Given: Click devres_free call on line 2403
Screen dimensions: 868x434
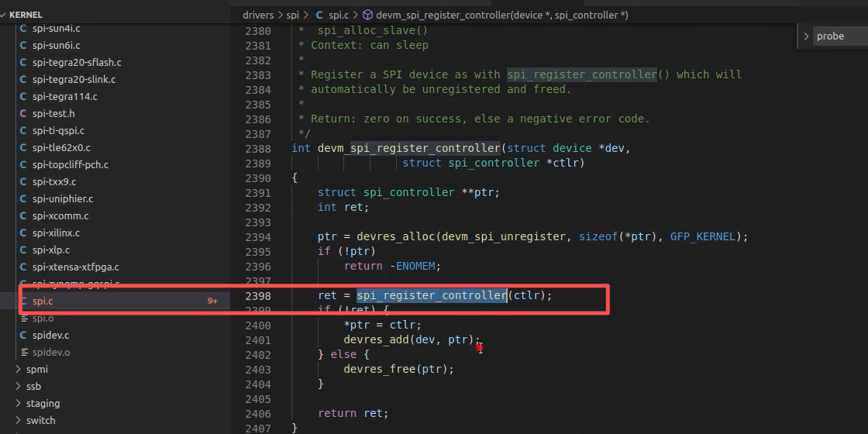Looking at the screenshot, I should pyautogui.click(x=380, y=369).
